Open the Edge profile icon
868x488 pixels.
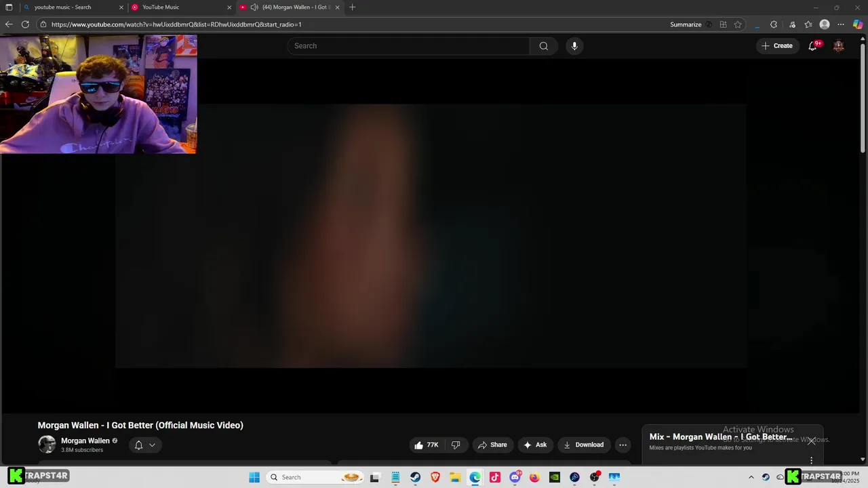(x=825, y=24)
